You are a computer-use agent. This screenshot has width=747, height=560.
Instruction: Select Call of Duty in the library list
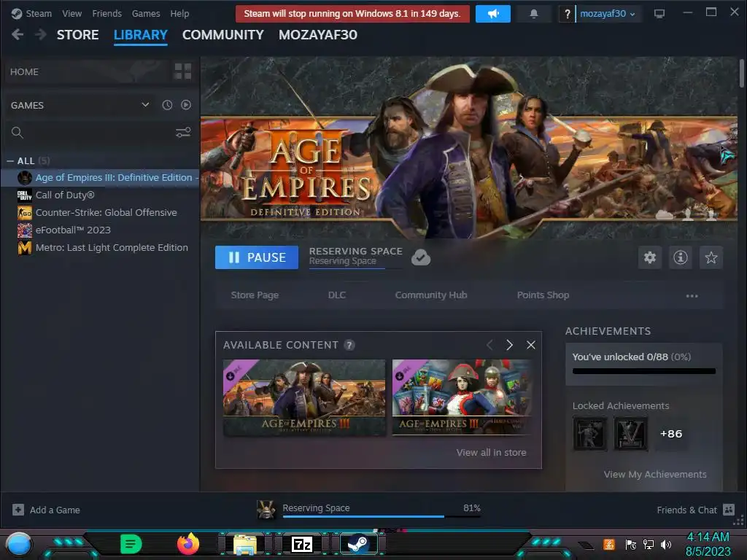(100, 195)
